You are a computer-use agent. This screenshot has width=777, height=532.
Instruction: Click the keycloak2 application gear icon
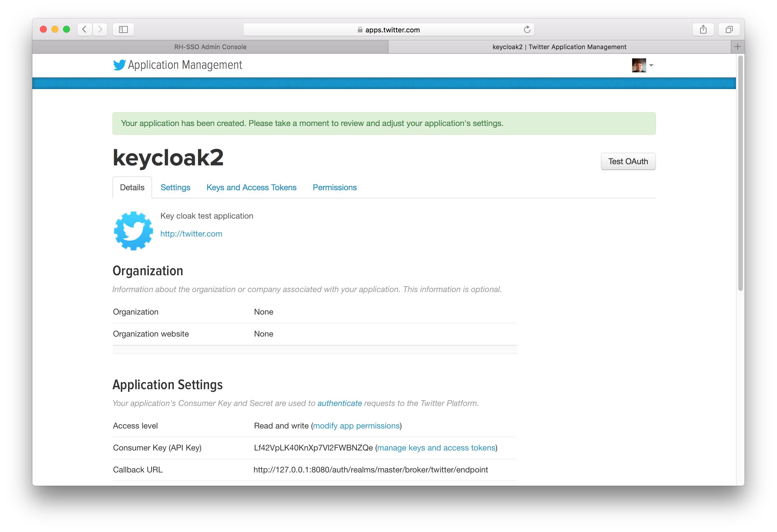tap(132, 230)
